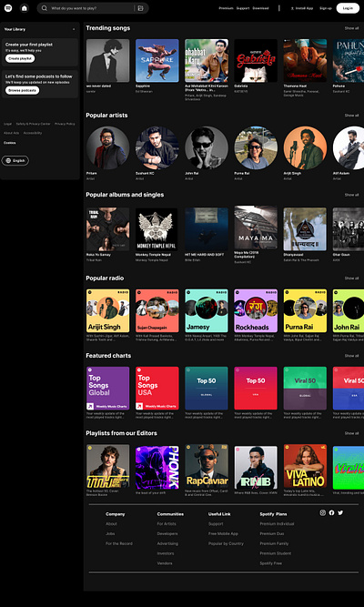The height and width of the screenshot is (607, 364).
Task: Open John Rai artist photo
Action: tap(207, 147)
